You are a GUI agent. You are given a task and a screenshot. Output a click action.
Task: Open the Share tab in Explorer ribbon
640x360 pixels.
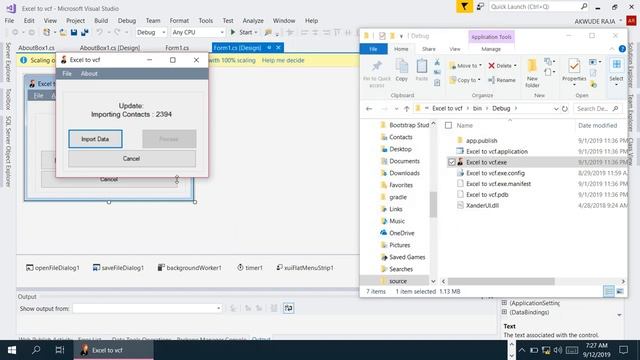[x=429, y=49]
